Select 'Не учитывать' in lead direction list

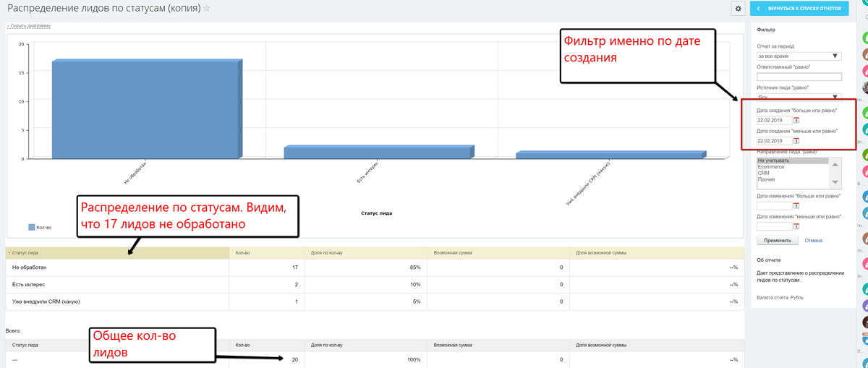point(792,161)
